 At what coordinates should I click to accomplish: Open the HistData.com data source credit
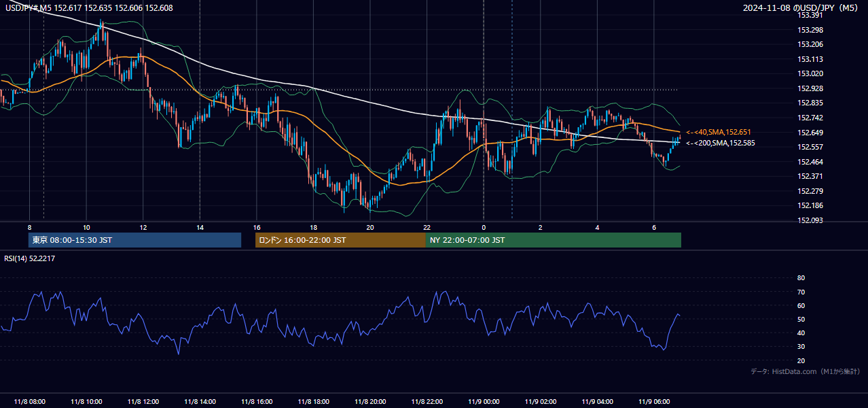click(805, 371)
